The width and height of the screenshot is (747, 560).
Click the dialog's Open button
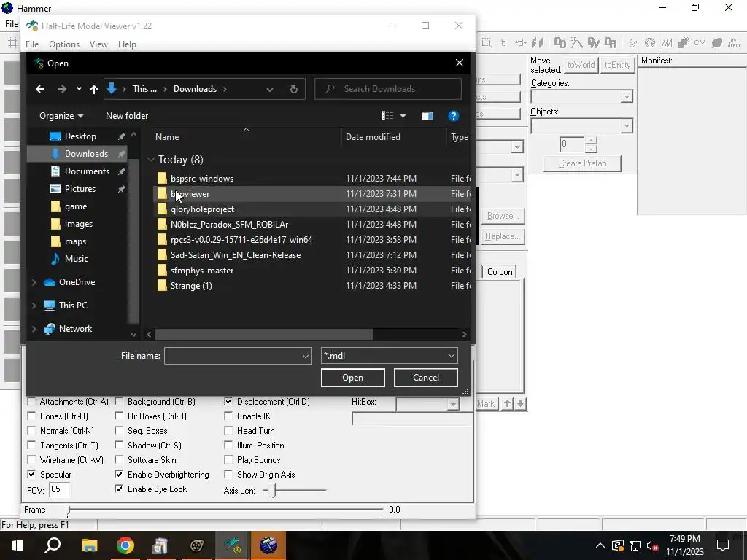tap(352, 378)
